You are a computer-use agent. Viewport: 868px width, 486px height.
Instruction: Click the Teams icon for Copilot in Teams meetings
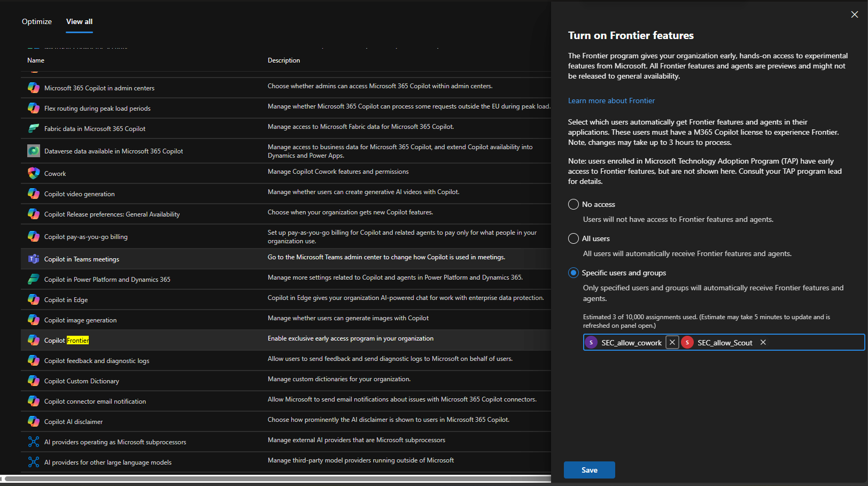coord(34,259)
